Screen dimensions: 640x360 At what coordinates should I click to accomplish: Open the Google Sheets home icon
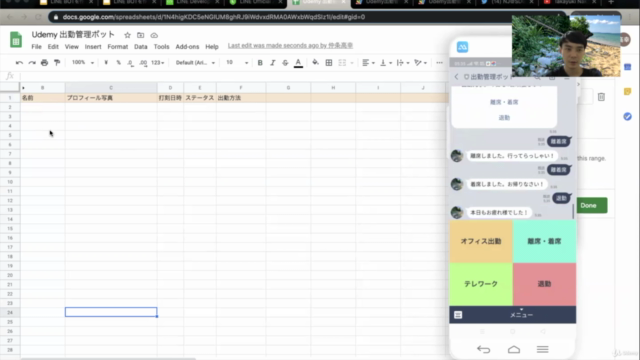coord(16,40)
